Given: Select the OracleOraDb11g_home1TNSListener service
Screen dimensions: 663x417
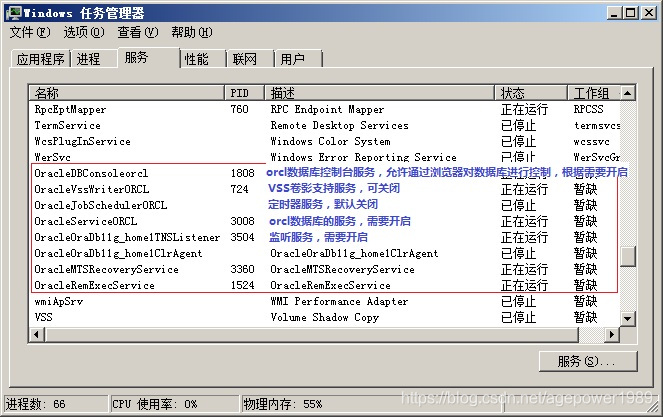Looking at the screenshot, I should click(127, 237).
